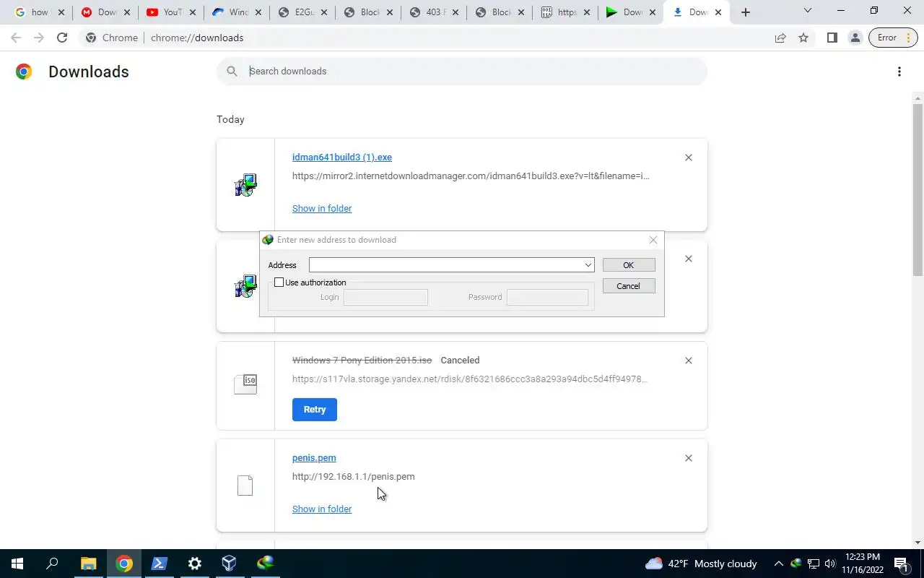
Task: Click Show in folder for idman641build3
Action: (x=322, y=208)
